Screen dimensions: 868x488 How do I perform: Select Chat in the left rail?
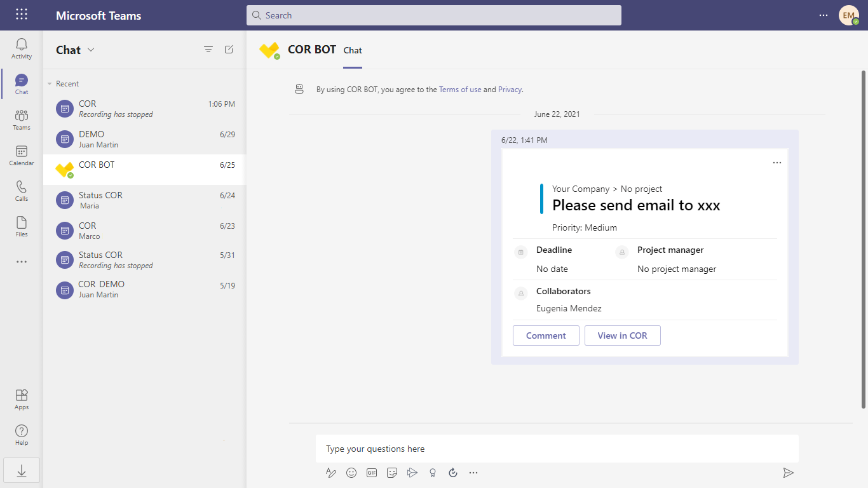click(22, 84)
